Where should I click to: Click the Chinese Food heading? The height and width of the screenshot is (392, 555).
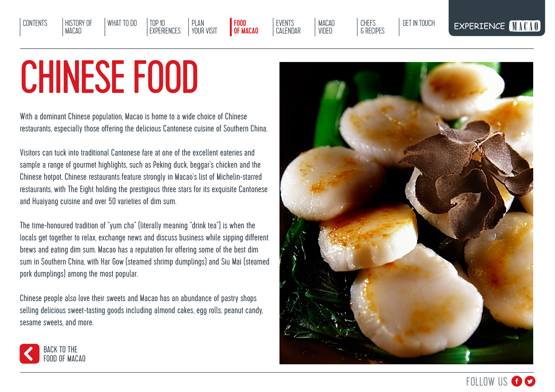(x=109, y=77)
